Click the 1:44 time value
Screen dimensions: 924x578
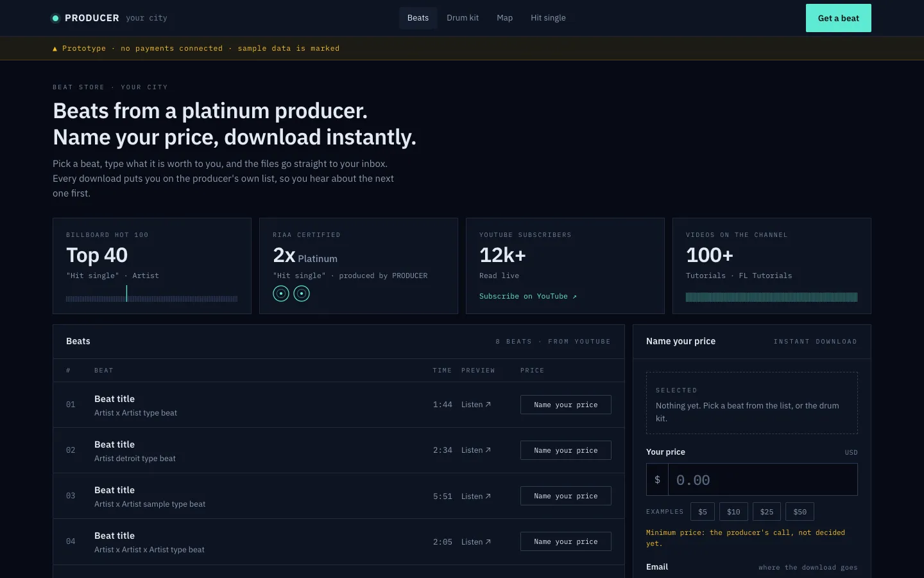tap(443, 405)
